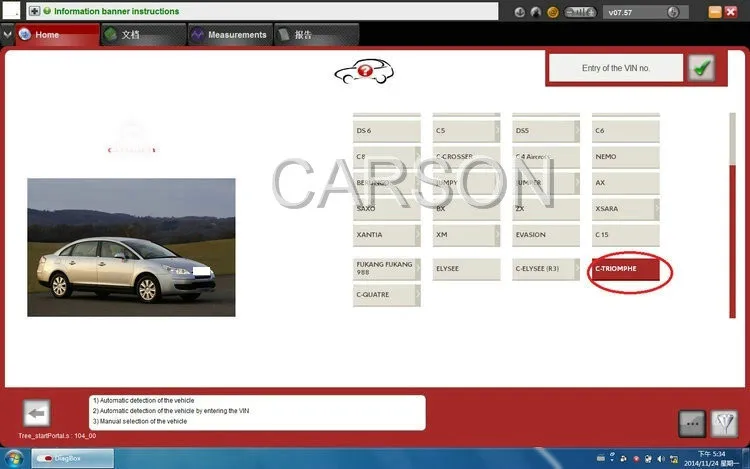Viewport: 750px width, 469px height.
Task: Select the C5 model button
Action: point(466,131)
